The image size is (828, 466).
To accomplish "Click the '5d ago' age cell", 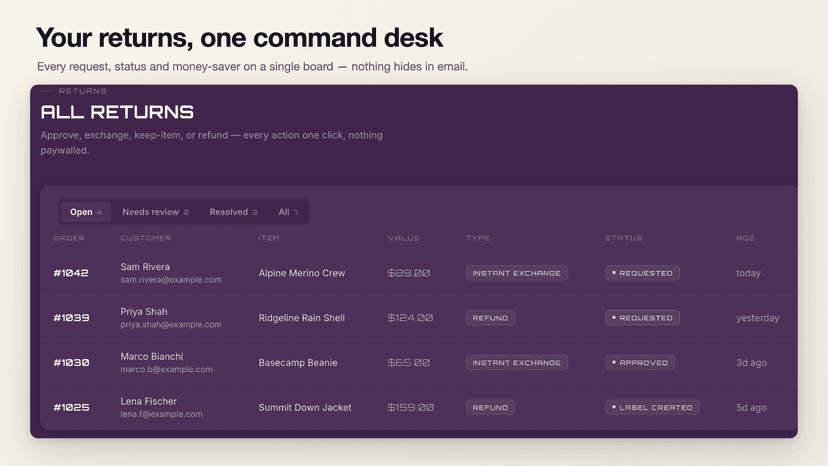I will 751,408.
